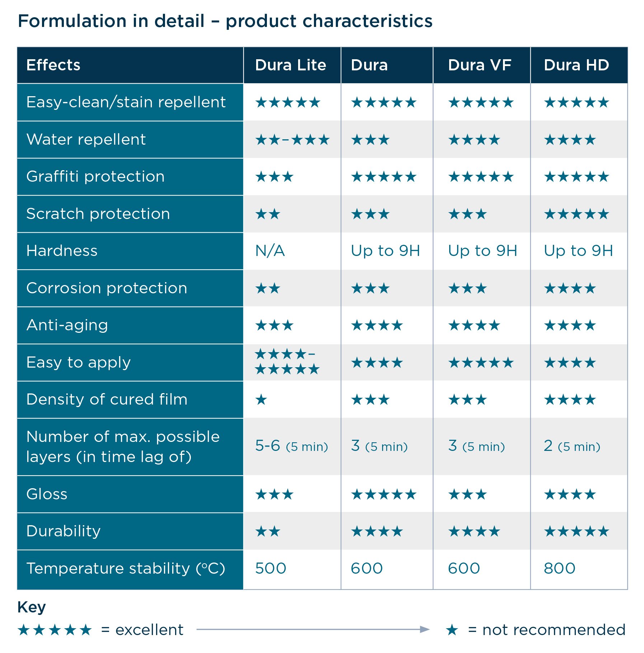This screenshot has width=644, height=653.
Task: Select the "Water repellent" row label
Action: 86,140
